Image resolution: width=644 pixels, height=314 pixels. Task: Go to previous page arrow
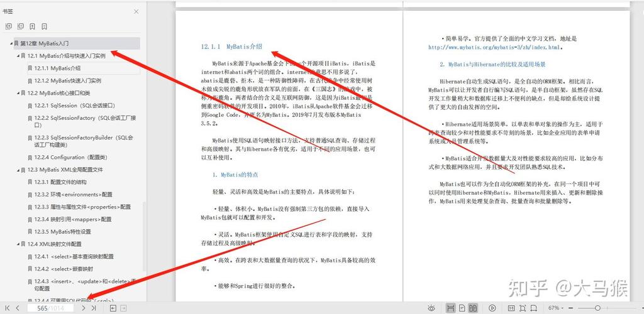click(x=17, y=308)
